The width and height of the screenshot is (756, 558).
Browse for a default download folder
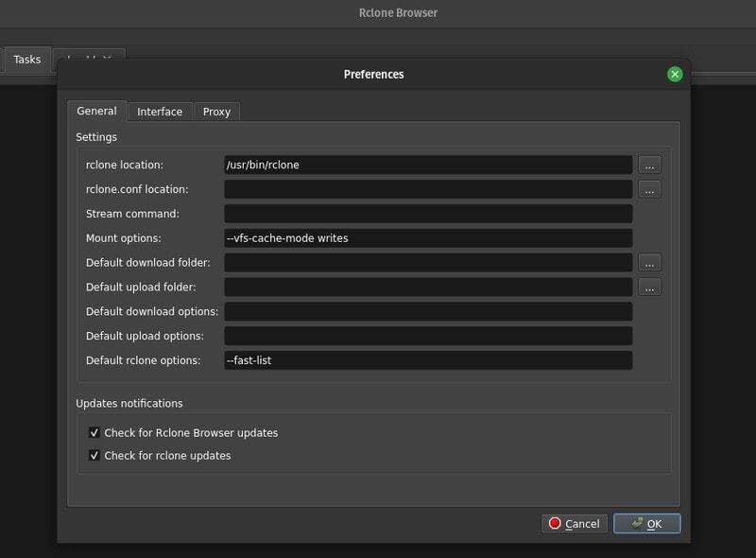pos(648,262)
